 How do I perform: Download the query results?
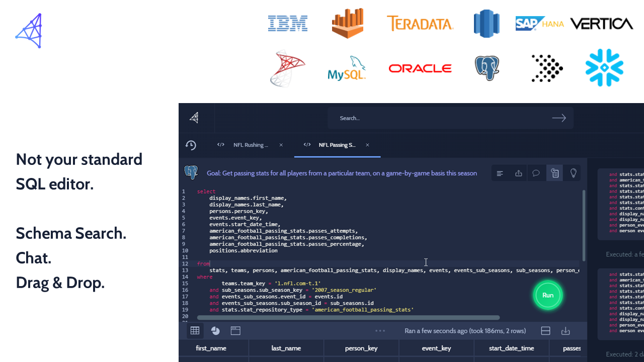pyautogui.click(x=566, y=331)
